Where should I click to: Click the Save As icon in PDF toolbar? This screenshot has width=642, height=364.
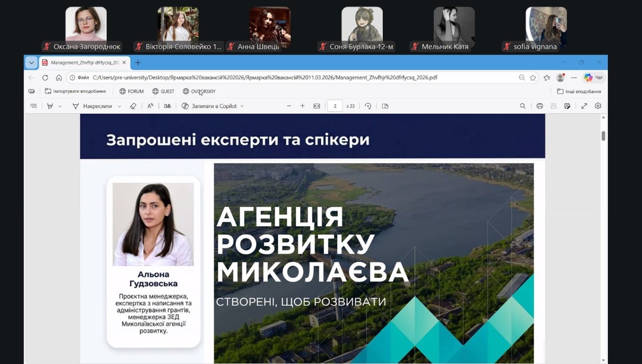567,106
